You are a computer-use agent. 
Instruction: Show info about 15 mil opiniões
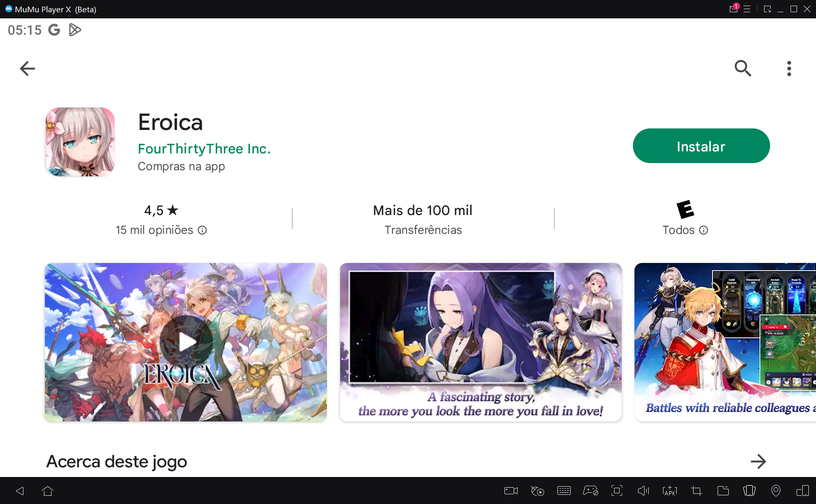(x=202, y=230)
